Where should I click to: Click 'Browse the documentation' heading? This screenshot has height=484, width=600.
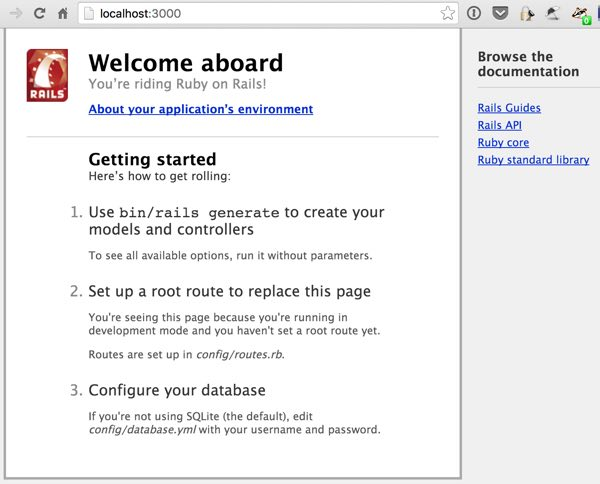click(x=528, y=64)
